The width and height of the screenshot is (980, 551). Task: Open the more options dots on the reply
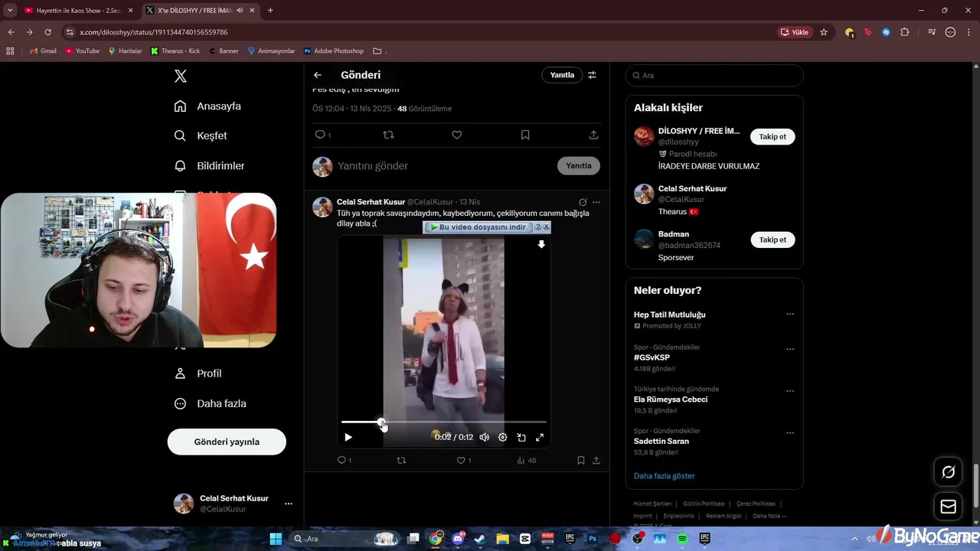[596, 203]
